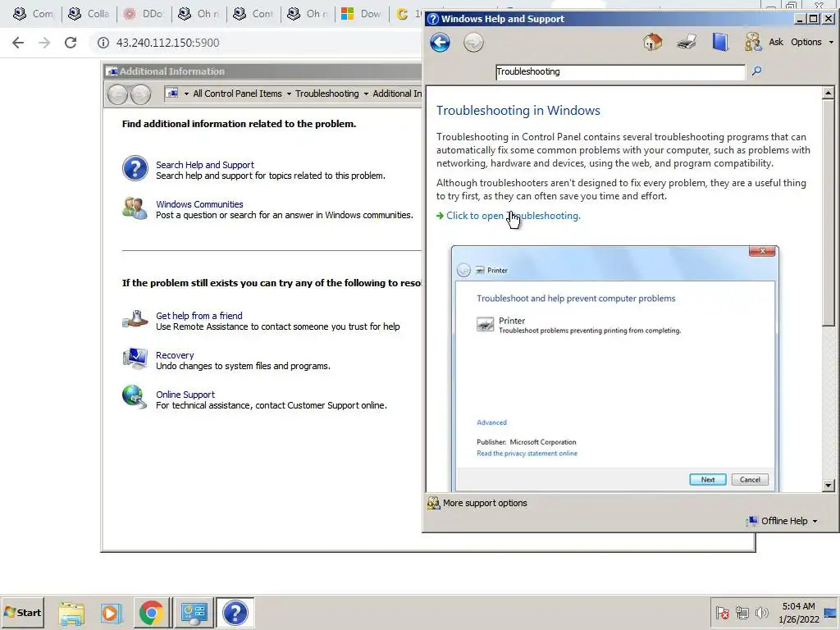Switch to the Colla browser tab
Image resolution: width=840 pixels, height=630 pixels.
pyautogui.click(x=89, y=14)
